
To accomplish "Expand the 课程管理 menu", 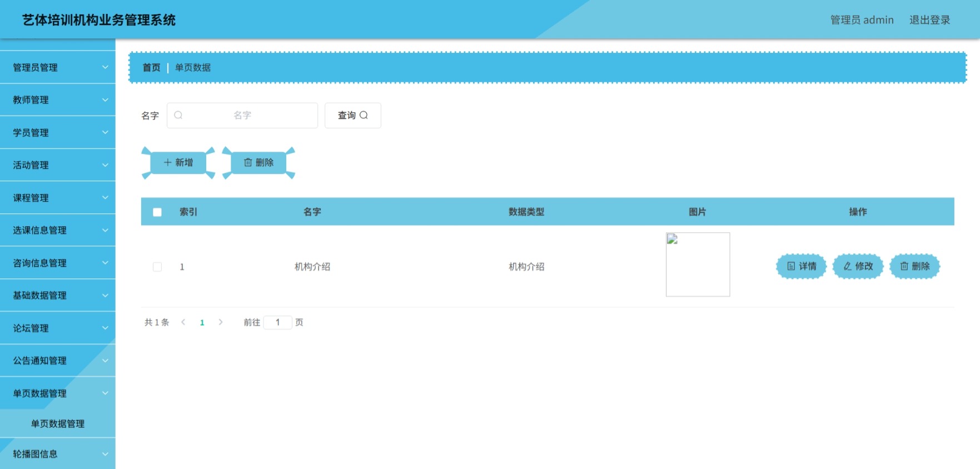I will [x=58, y=198].
